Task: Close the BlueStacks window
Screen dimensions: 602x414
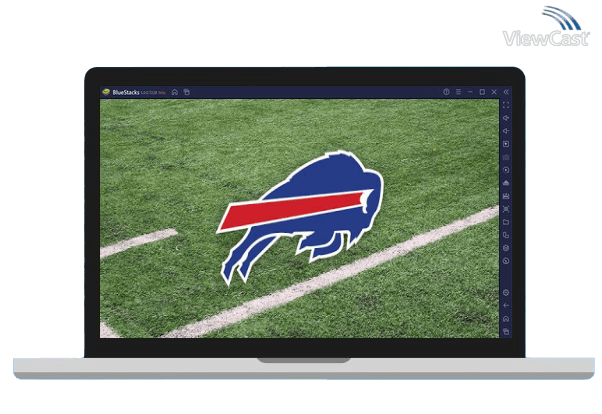Action: [x=494, y=92]
